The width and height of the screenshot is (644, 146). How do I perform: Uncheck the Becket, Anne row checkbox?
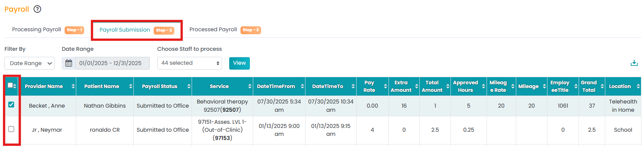coord(11,105)
